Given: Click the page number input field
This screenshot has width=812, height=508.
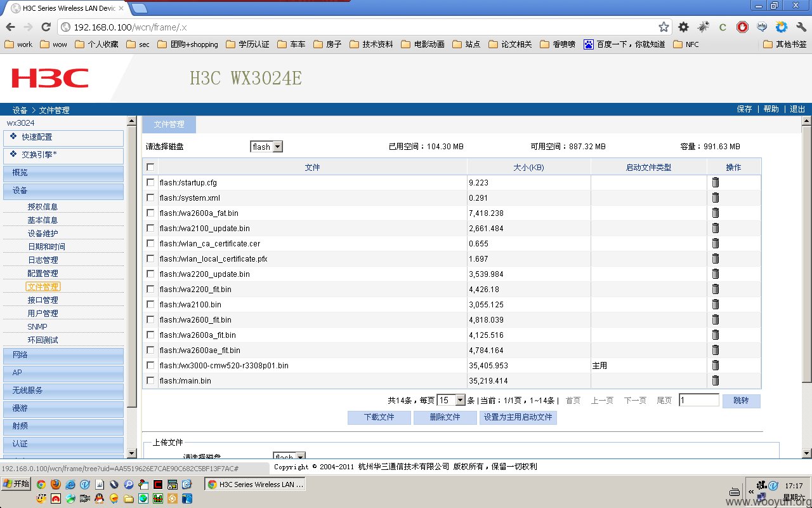Looking at the screenshot, I should pos(699,400).
